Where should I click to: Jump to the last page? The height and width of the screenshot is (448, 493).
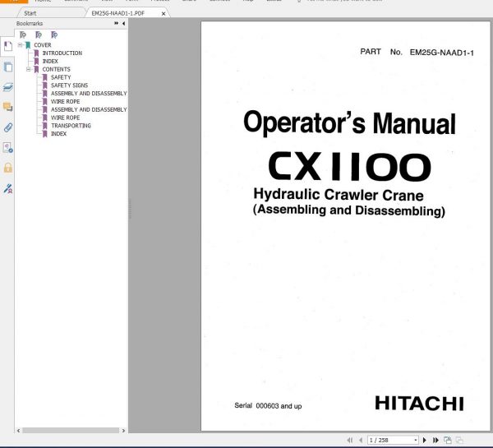pyautogui.click(x=435, y=440)
